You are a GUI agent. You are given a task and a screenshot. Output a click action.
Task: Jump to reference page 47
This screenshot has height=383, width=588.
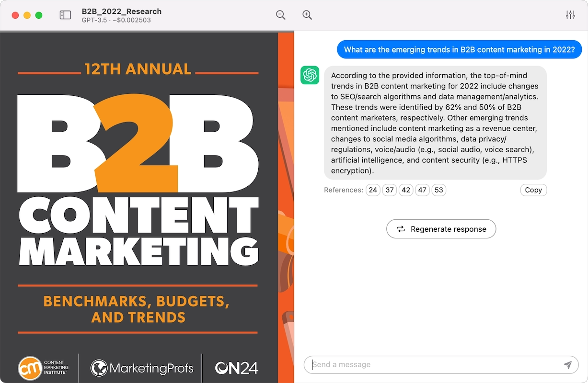pyautogui.click(x=422, y=190)
